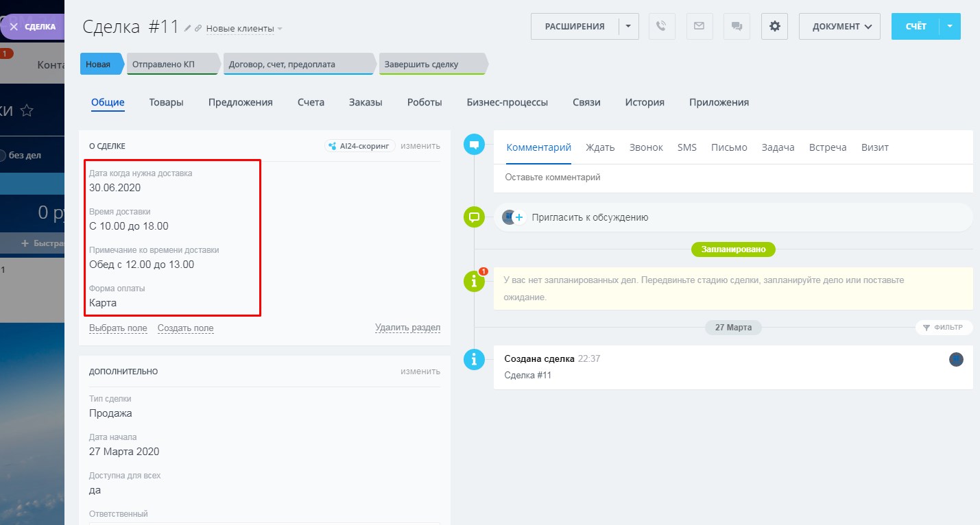Click the email envelope icon in header

pyautogui.click(x=699, y=27)
